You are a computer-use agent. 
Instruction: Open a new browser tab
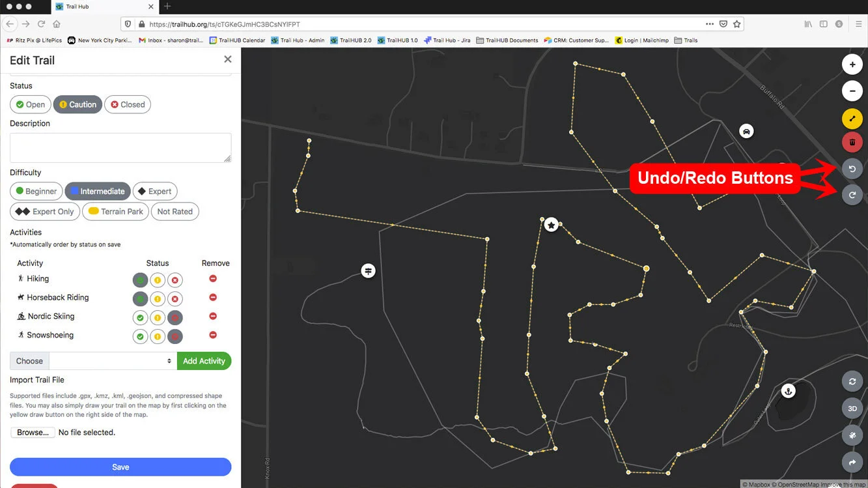point(167,7)
